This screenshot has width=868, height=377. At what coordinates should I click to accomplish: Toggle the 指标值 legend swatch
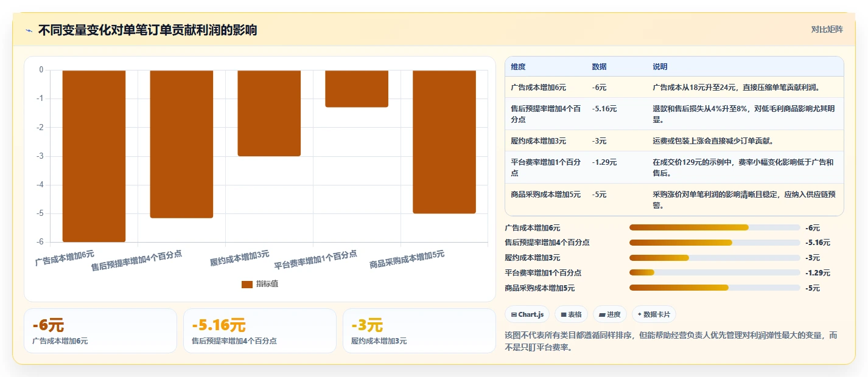pos(247,285)
